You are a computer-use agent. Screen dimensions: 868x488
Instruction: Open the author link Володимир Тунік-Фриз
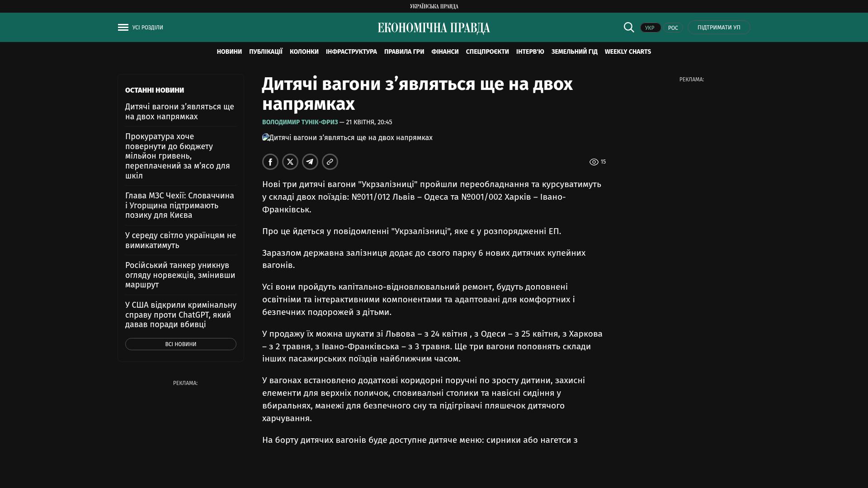[300, 122]
